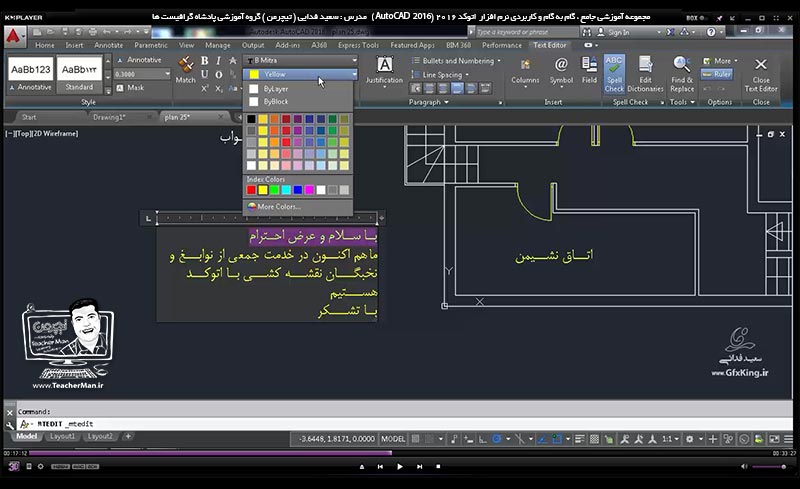This screenshot has height=489, width=800.
Task: Switch to the Drawing1* file tab
Action: pyautogui.click(x=109, y=117)
